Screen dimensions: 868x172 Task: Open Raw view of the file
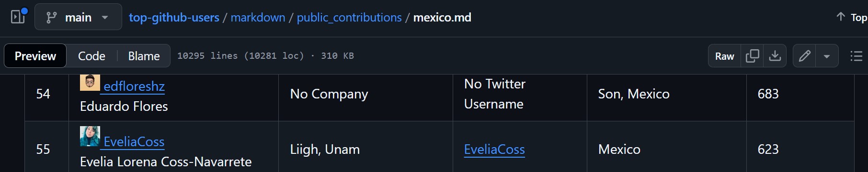coord(724,56)
